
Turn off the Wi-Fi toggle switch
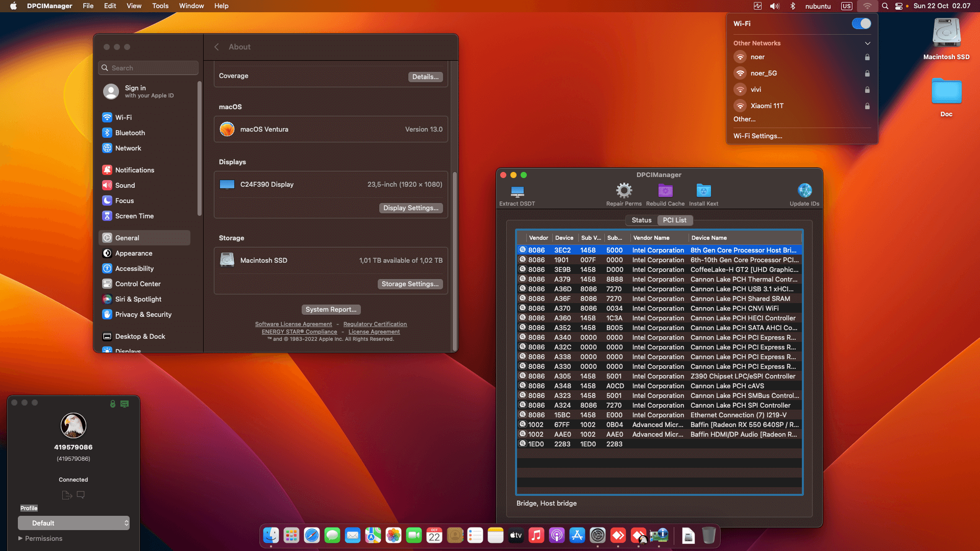[861, 23]
